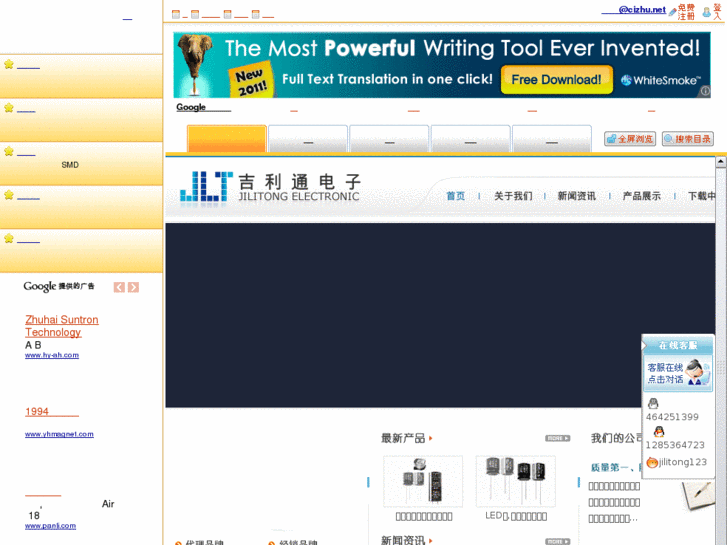This screenshot has width=727, height=545.
Task: Click the MORE button beside lower 新闻资讯
Action: tap(557, 541)
